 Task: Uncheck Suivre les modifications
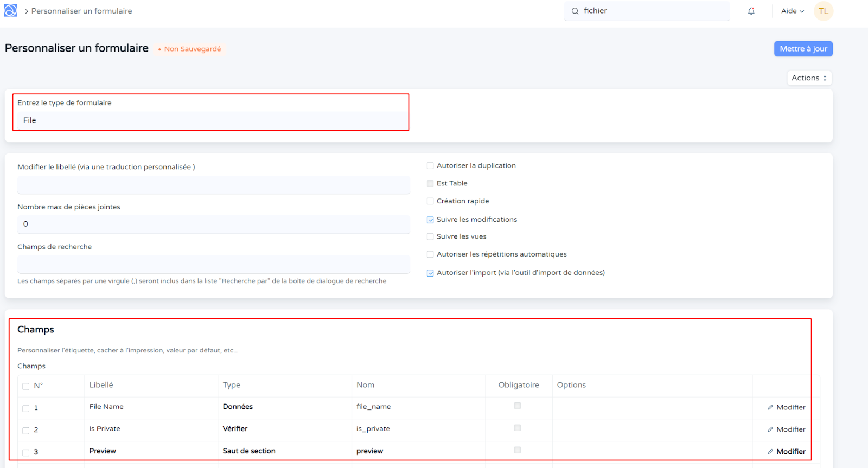point(430,220)
